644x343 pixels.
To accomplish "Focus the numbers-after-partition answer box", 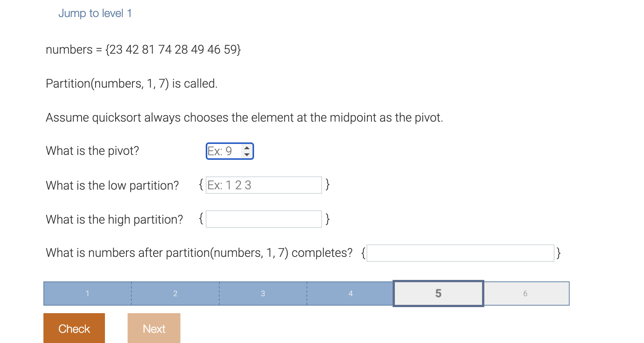I will click(460, 253).
